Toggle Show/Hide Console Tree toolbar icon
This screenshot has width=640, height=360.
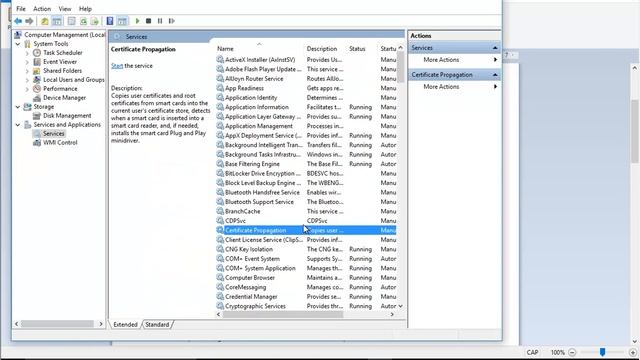click(57, 21)
